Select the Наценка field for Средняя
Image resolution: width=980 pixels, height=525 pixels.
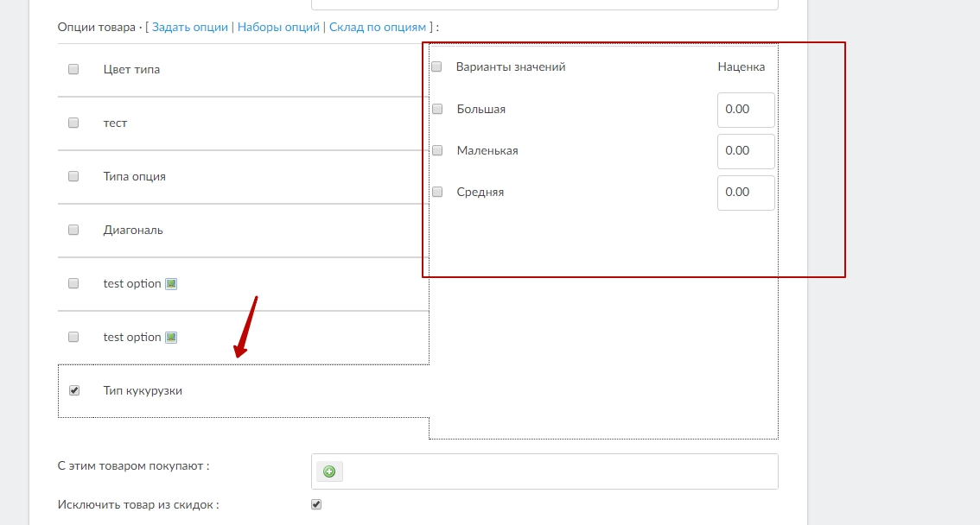pos(746,193)
